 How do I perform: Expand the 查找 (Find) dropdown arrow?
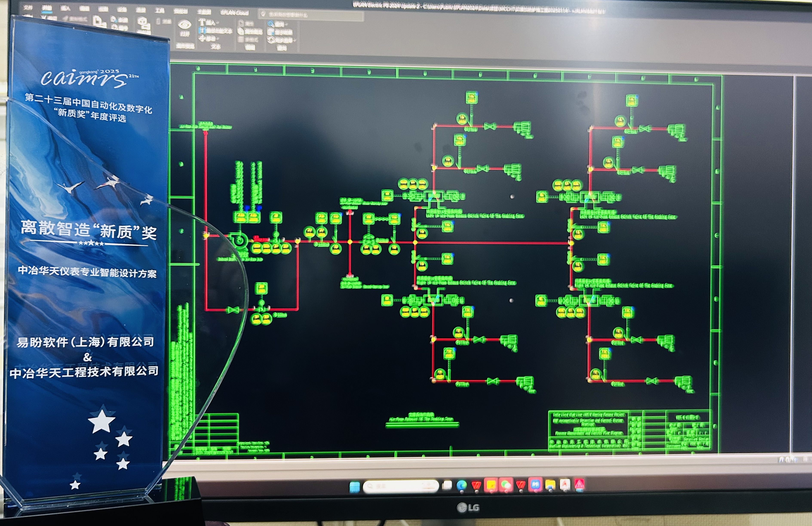[x=287, y=24]
